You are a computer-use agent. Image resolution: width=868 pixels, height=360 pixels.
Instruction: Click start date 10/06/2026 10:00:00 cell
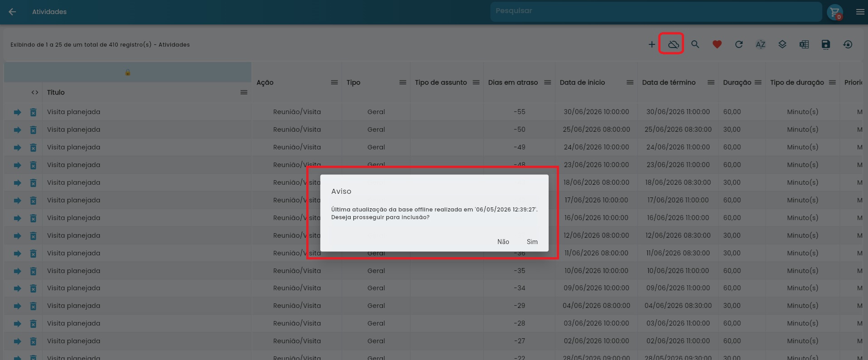click(596, 271)
